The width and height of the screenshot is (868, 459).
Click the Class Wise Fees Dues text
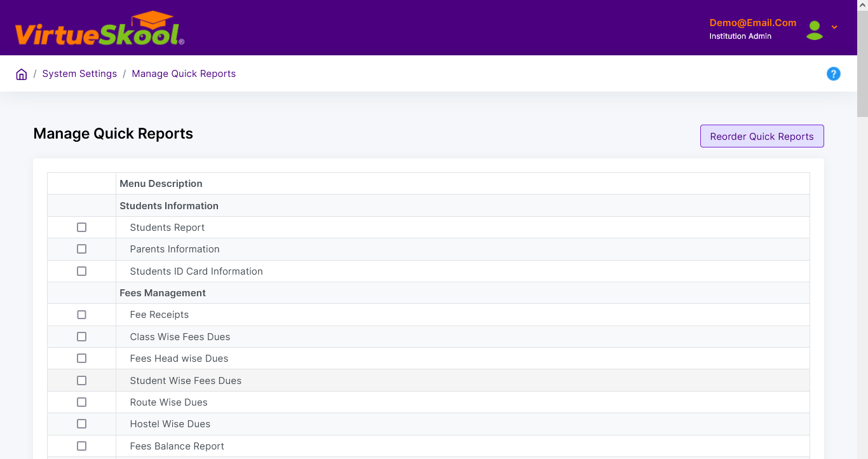tap(180, 337)
